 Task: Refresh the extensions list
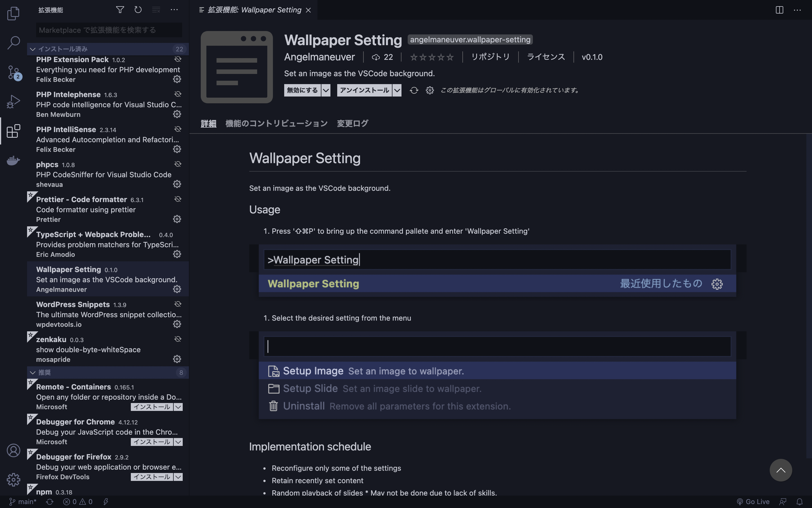point(138,10)
